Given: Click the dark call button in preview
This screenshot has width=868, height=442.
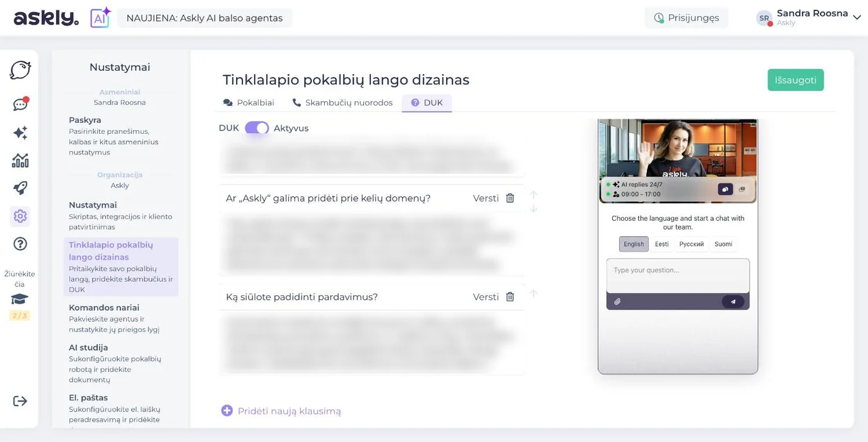Looking at the screenshot, I should (x=725, y=189).
